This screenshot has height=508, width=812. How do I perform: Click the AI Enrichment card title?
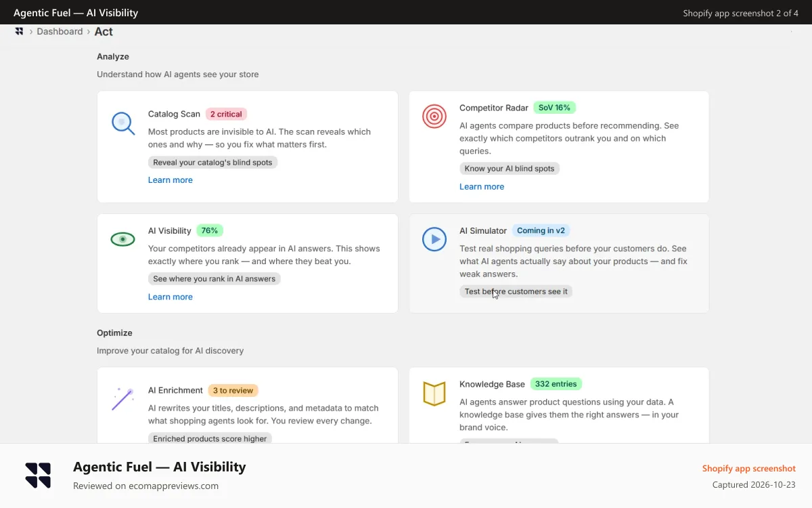(175, 390)
